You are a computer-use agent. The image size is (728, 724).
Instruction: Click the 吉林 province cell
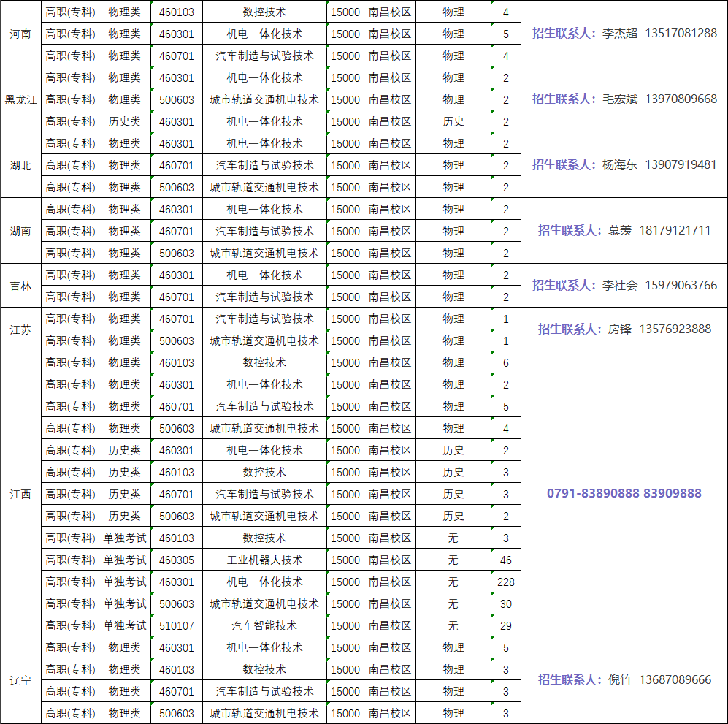(x=20, y=286)
